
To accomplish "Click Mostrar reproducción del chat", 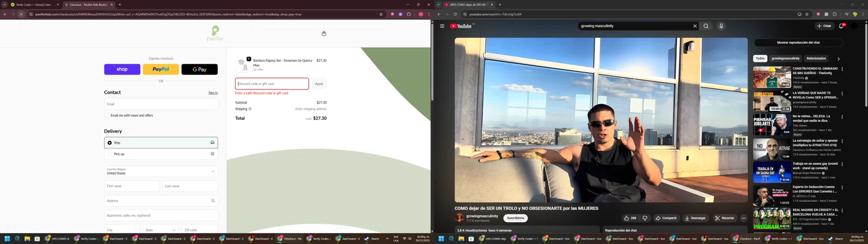I will click(x=799, y=43).
